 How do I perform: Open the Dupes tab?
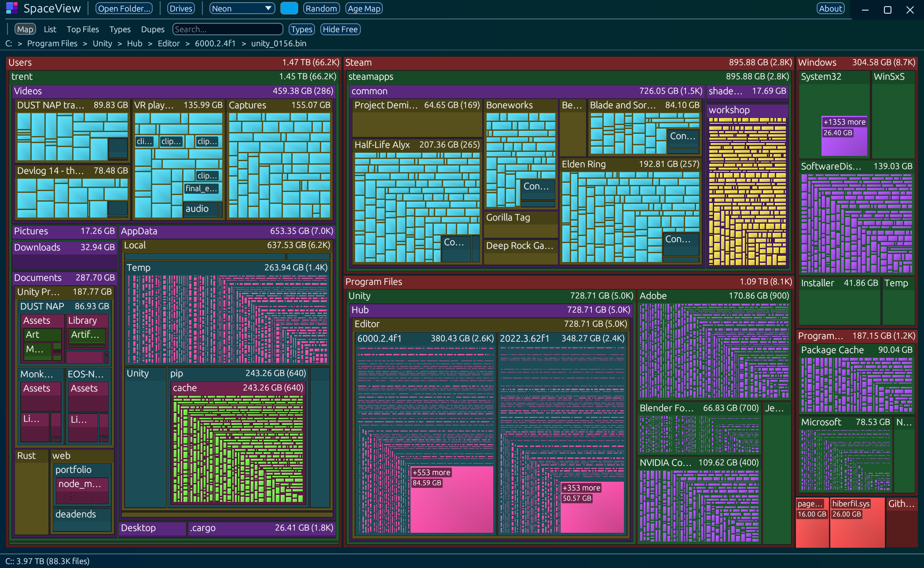click(x=153, y=29)
